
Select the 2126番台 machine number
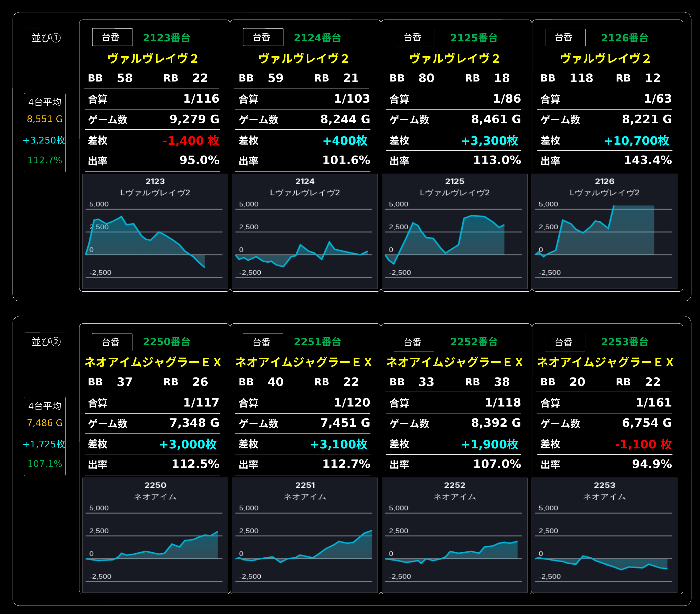(x=625, y=38)
